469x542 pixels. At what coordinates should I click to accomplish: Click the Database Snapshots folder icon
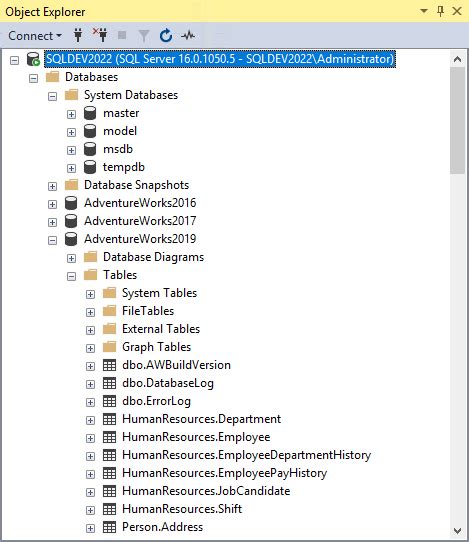pos(72,185)
